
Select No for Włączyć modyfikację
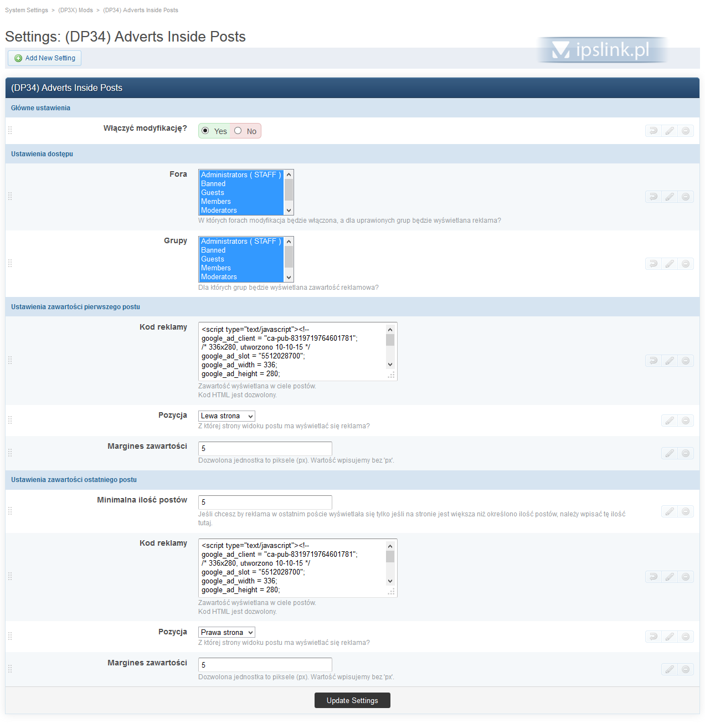point(238,131)
